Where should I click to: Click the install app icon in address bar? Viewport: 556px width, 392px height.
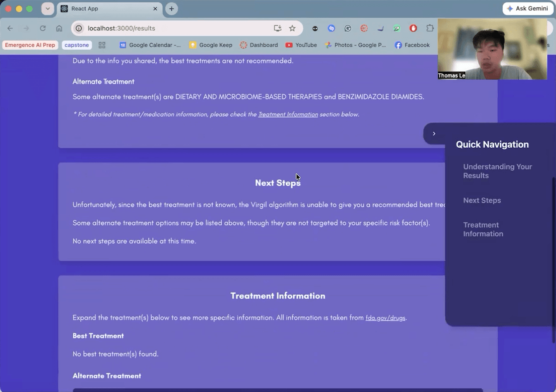point(277,28)
